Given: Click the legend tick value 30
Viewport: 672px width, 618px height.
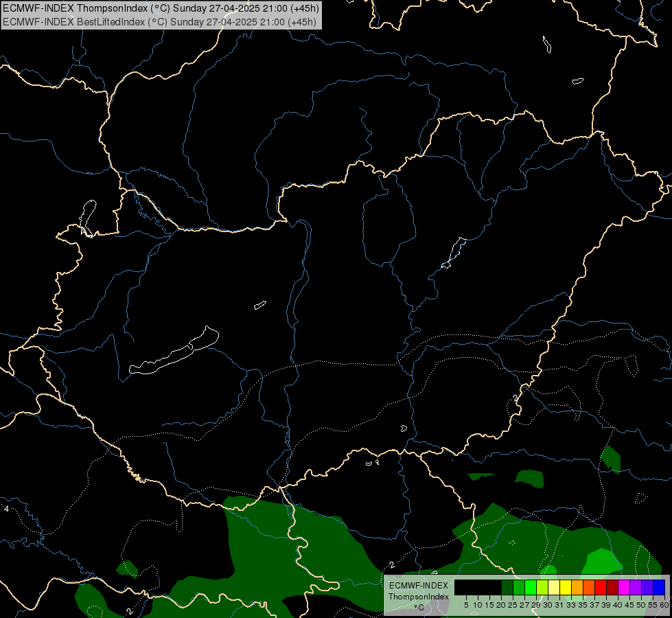Looking at the screenshot, I should (x=548, y=605).
